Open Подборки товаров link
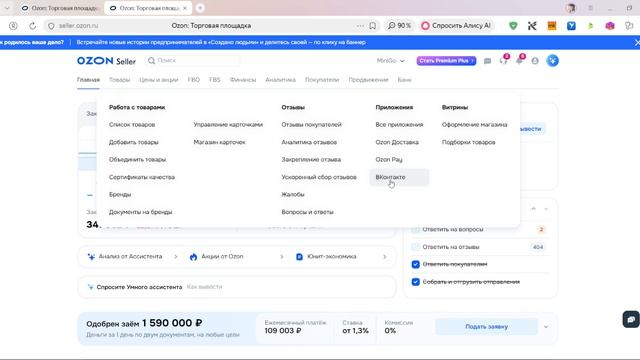 click(x=469, y=142)
